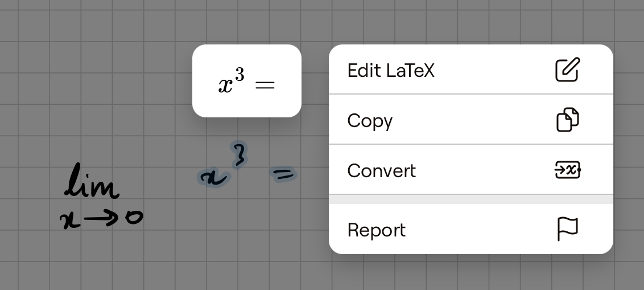Click the Report flag icon

click(x=568, y=229)
